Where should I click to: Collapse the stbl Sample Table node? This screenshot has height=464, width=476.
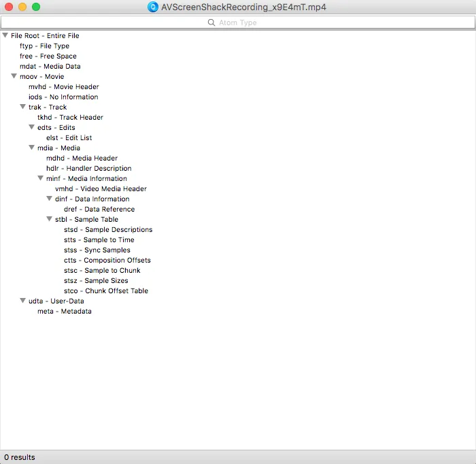pyautogui.click(x=50, y=219)
